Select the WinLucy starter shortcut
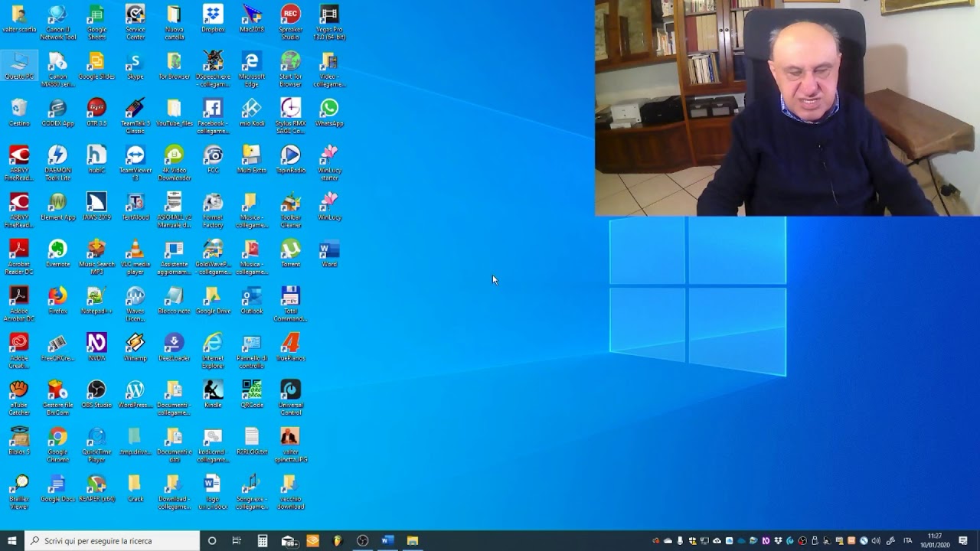Viewport: 980px width, 551px height. pyautogui.click(x=329, y=163)
